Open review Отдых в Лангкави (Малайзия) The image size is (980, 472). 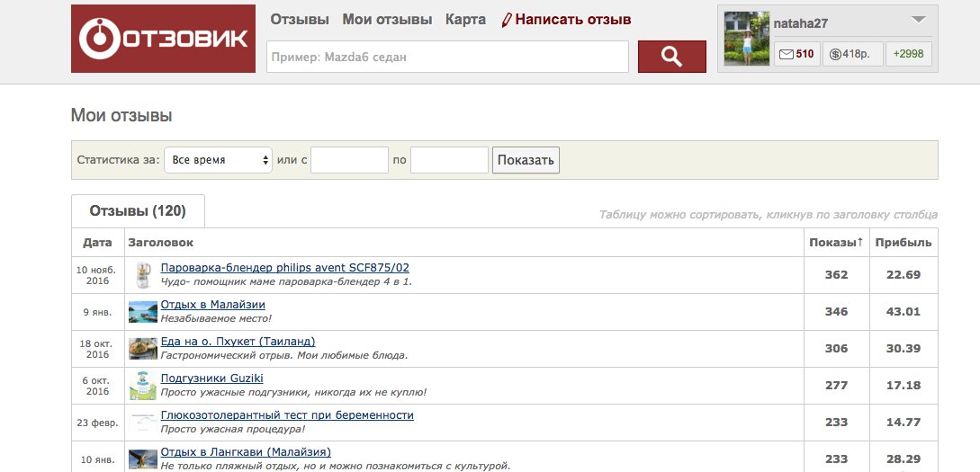246,452
